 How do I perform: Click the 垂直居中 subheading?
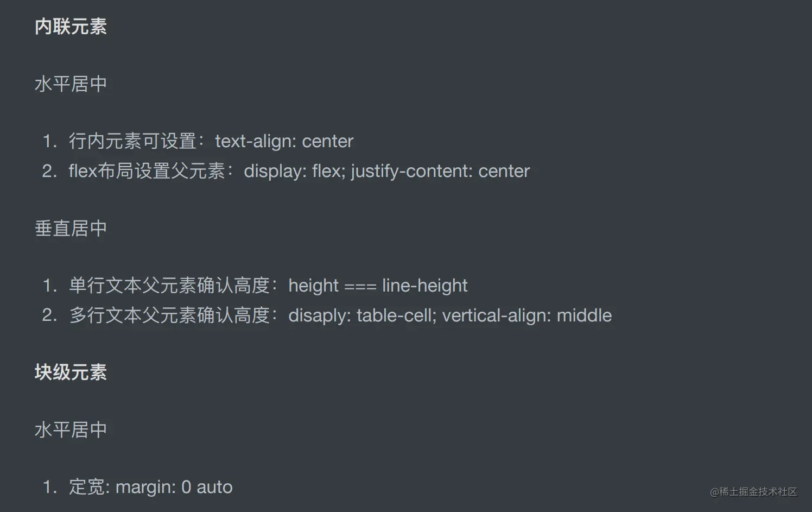click(71, 229)
